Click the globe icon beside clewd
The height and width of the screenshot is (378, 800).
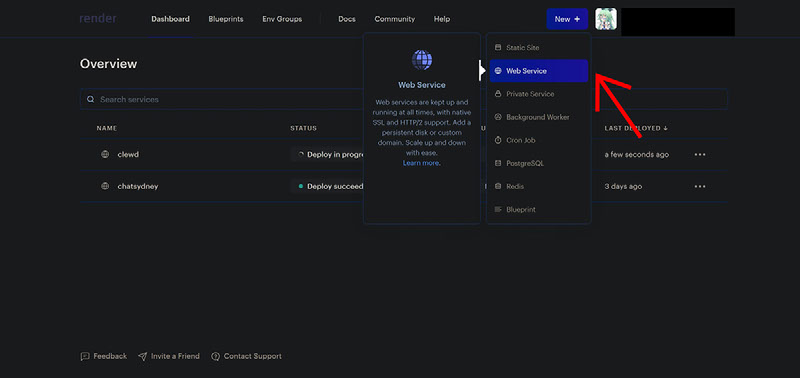pyautogui.click(x=105, y=155)
